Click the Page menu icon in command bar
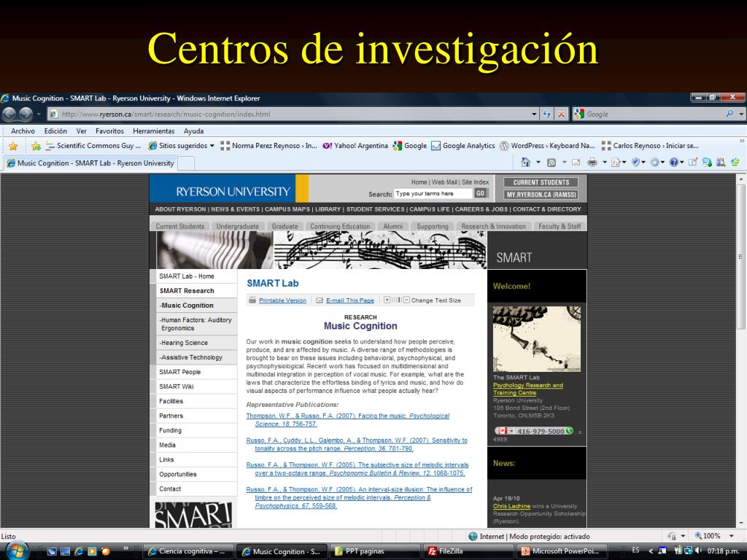 pyautogui.click(x=616, y=163)
